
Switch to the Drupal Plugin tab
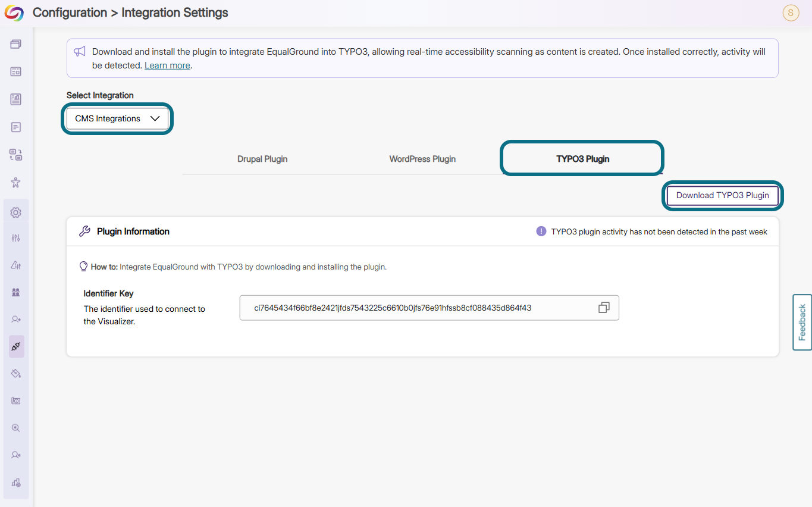[262, 159]
